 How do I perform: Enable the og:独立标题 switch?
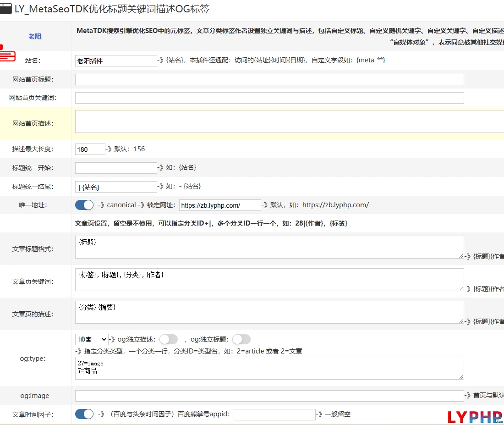[241, 339]
